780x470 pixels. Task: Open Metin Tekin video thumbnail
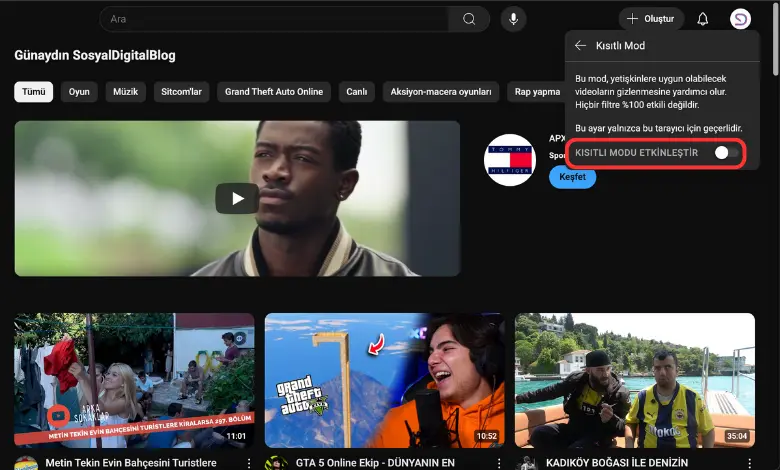[134, 380]
